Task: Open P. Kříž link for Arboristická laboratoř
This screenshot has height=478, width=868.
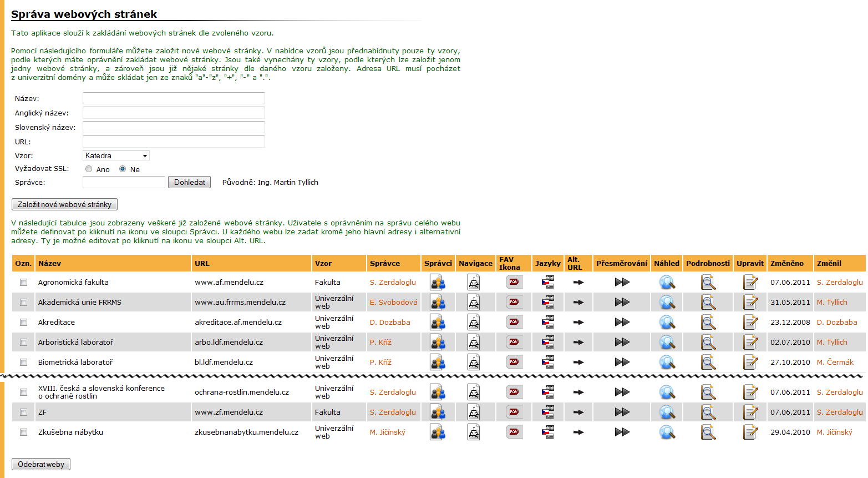Action: point(380,343)
